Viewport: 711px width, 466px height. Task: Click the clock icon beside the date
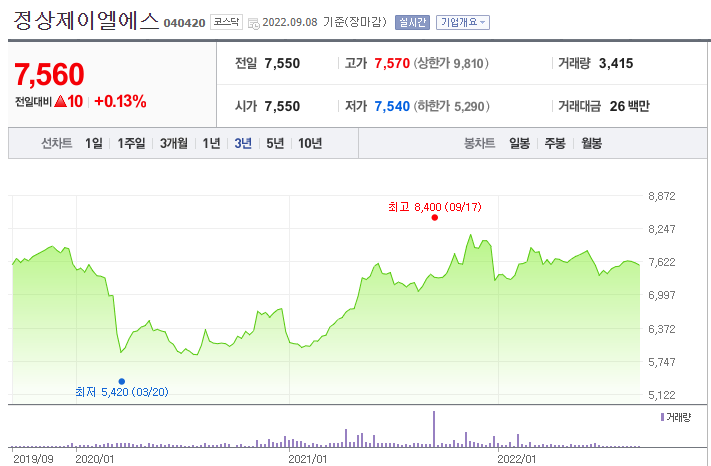pos(254,23)
